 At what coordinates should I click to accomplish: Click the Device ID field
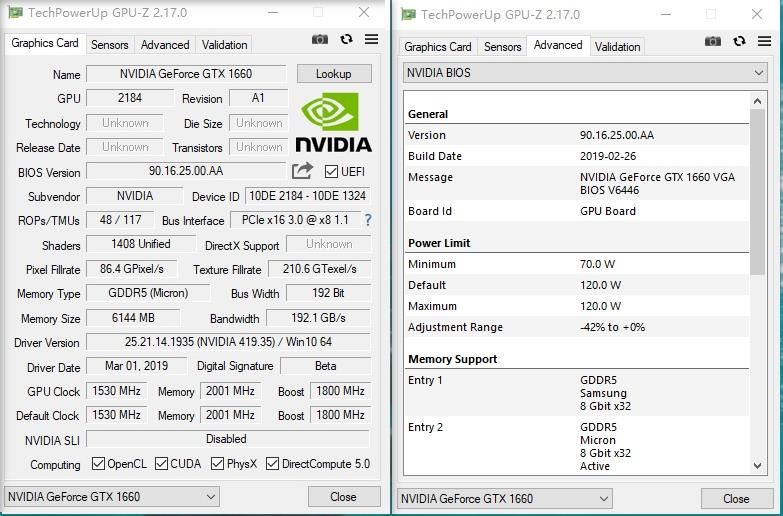point(307,195)
